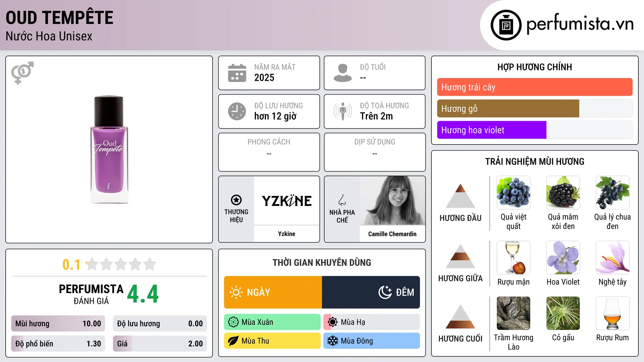Open the Nghệ tây note image
This screenshot has width=644, height=362.
coord(613,258)
